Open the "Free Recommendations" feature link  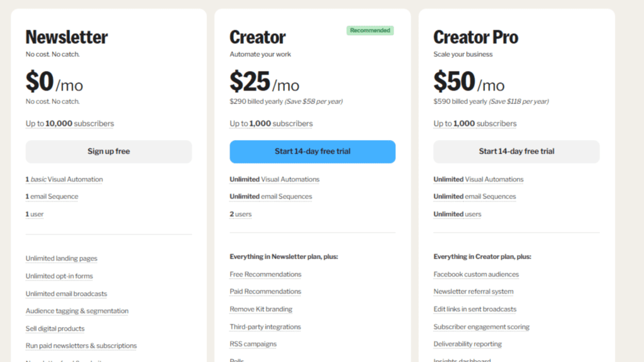pos(265,274)
